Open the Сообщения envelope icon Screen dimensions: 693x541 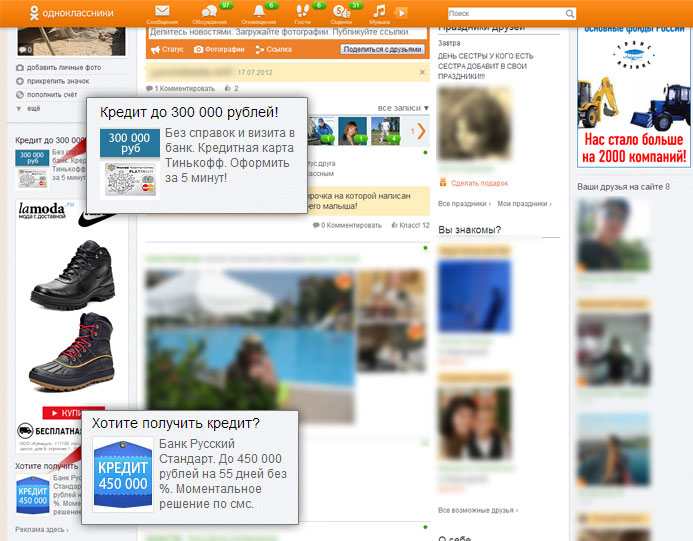pos(162,11)
